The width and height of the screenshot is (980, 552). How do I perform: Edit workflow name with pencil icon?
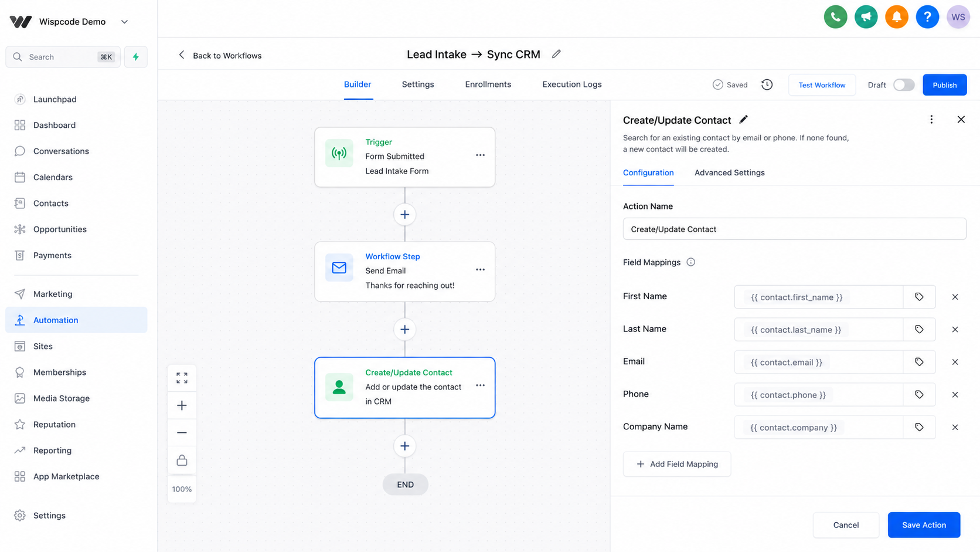coord(556,54)
